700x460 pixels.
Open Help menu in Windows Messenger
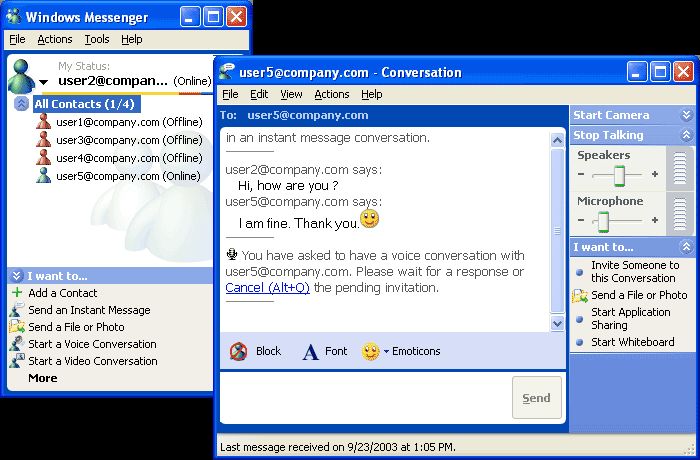pos(131,39)
